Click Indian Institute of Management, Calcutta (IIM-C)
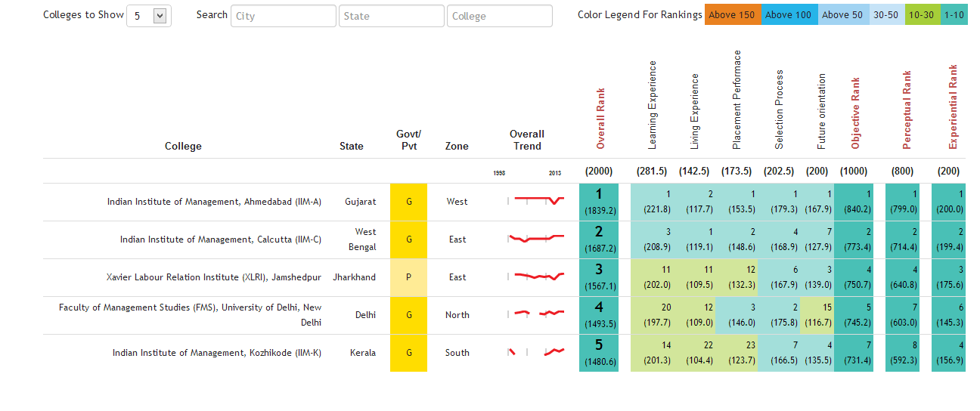Image resolution: width=980 pixels, height=411 pixels. [221, 239]
